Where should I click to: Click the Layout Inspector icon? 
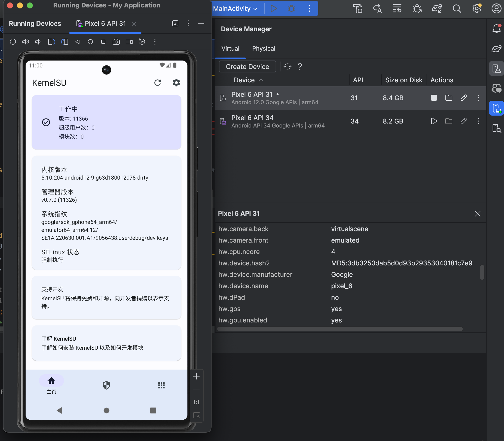click(496, 128)
